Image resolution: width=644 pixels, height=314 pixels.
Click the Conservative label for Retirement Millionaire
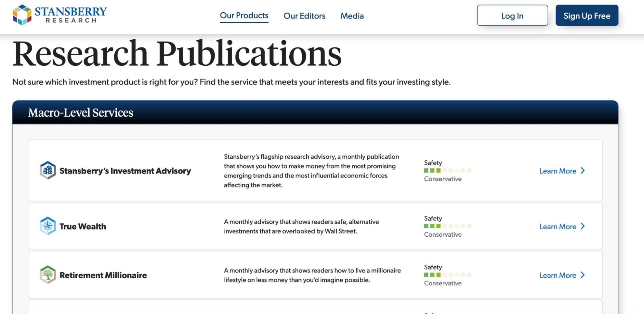443,283
